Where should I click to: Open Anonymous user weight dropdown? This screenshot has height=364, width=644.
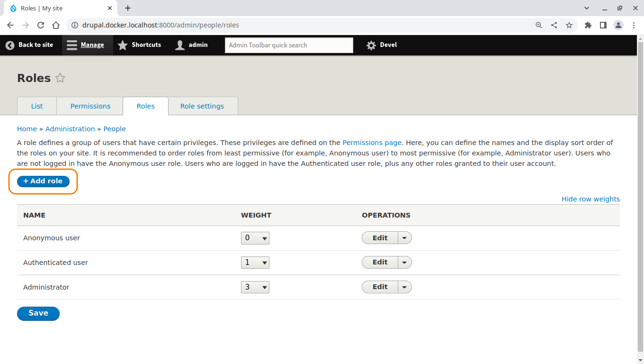pyautogui.click(x=255, y=238)
